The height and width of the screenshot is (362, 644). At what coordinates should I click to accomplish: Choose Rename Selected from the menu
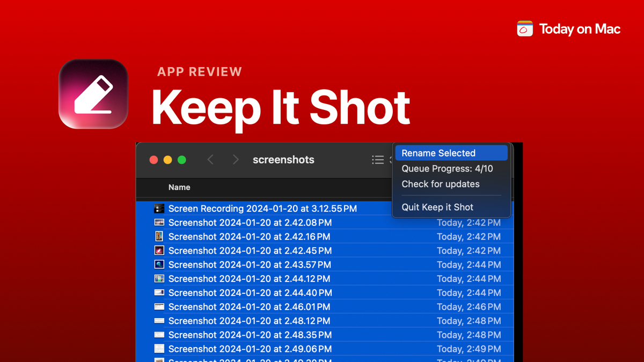pyautogui.click(x=451, y=153)
